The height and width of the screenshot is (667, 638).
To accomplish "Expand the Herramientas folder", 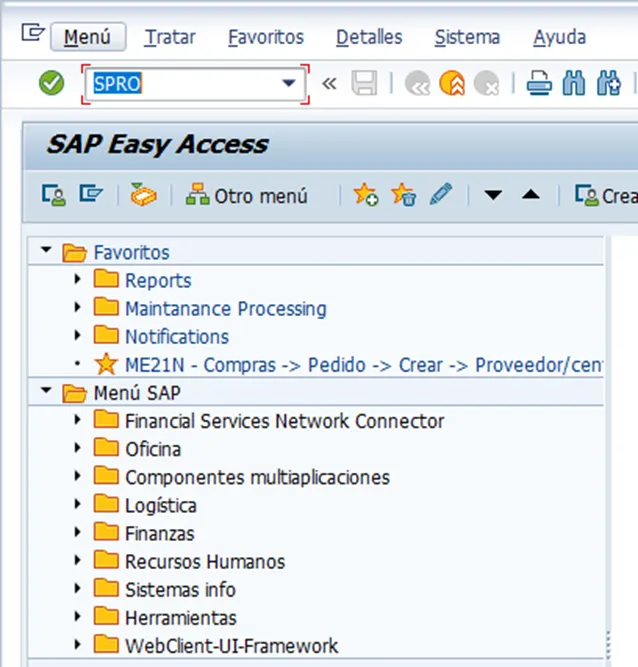I will (x=77, y=616).
